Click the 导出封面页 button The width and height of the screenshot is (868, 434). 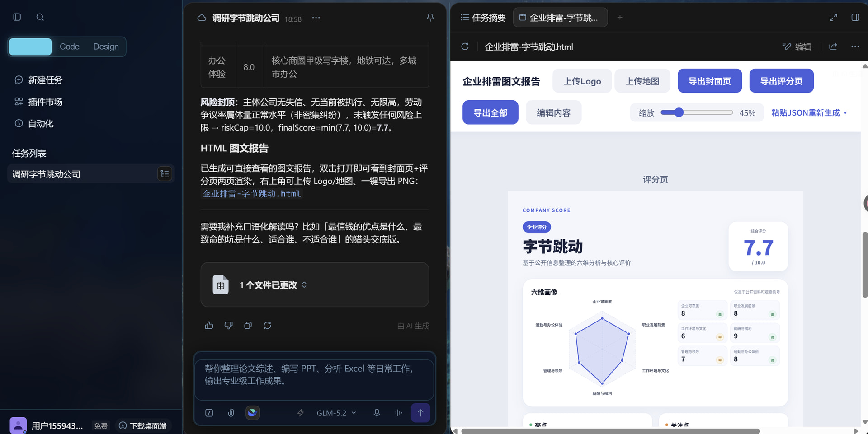tap(710, 81)
